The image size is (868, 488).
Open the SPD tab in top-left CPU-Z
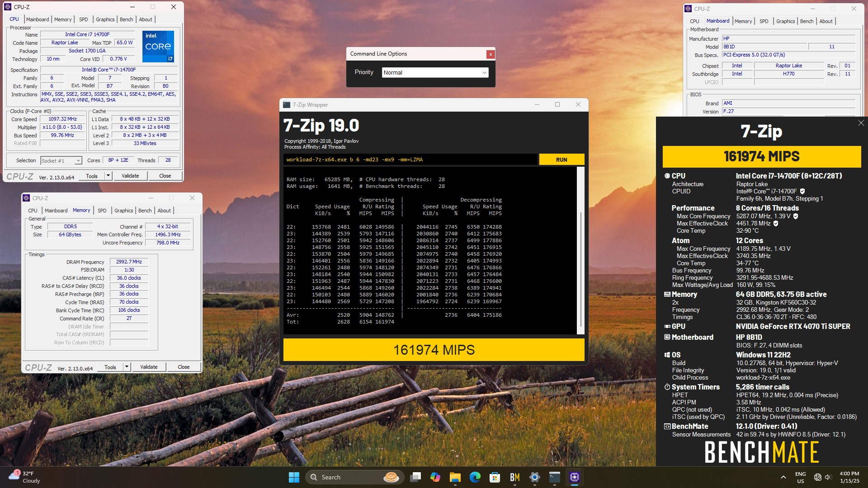(x=84, y=19)
